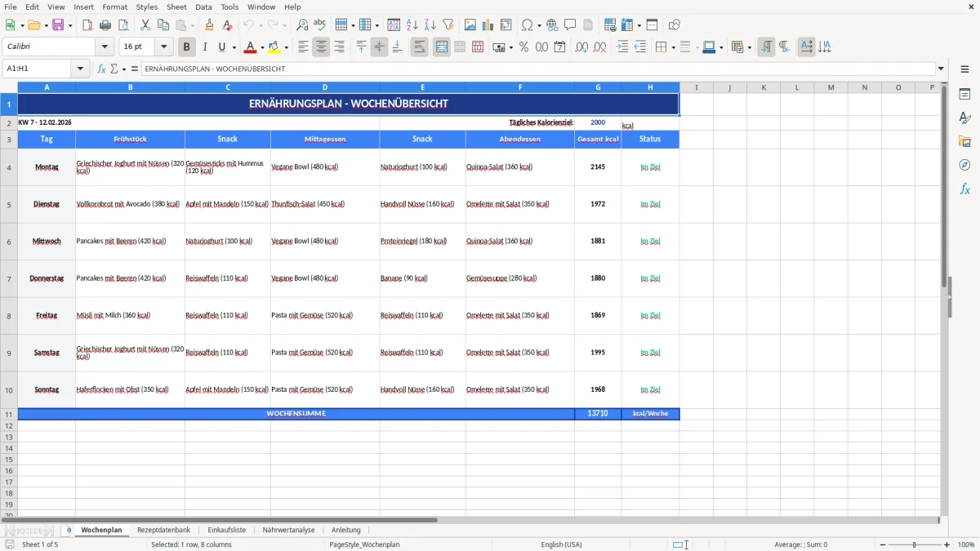This screenshot has width=980, height=551.
Task: Open the conditional formatting dropdown arrow
Action: [749, 47]
